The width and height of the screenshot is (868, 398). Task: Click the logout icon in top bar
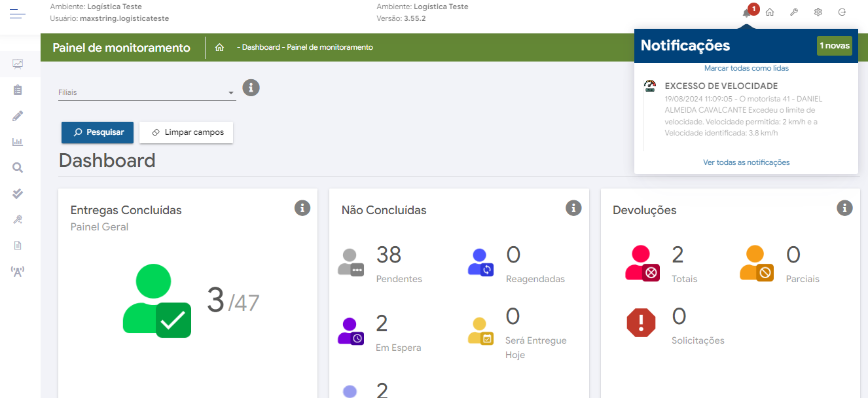click(x=842, y=12)
